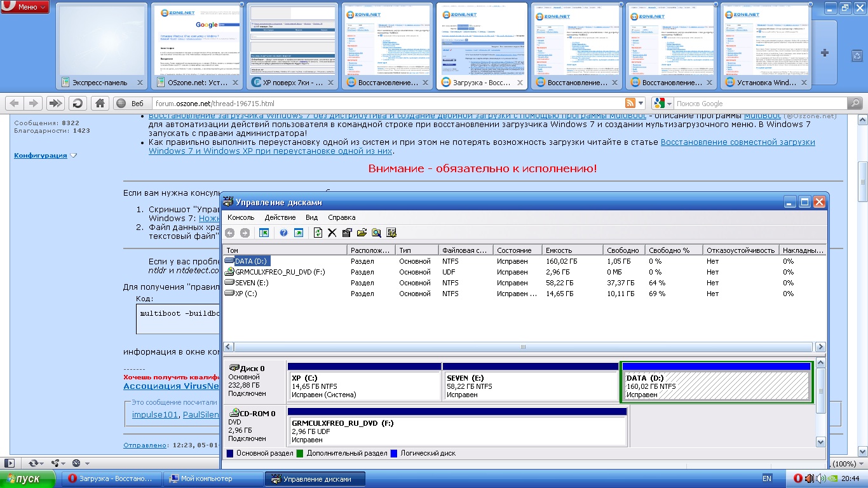Open the Properties icon in Disk Management toolbar
868x488 pixels.
347,233
